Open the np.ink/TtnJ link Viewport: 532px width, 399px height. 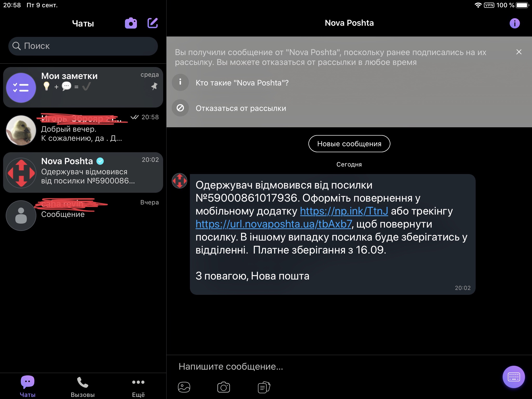click(x=344, y=211)
